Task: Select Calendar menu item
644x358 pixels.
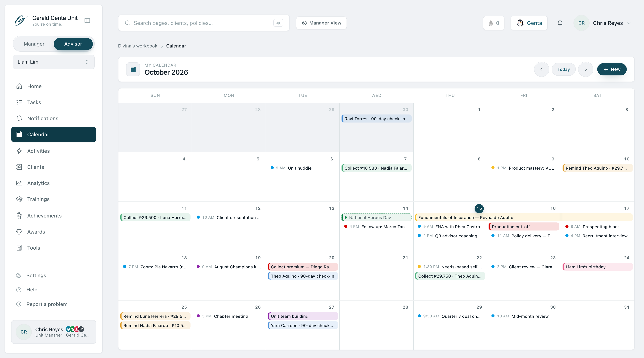Action: coord(53,135)
